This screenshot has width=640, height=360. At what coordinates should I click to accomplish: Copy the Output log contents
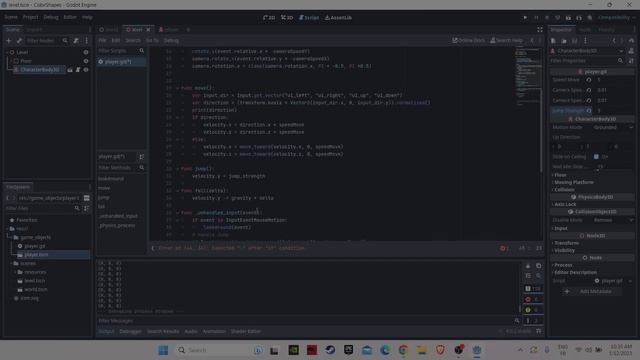click(538, 266)
